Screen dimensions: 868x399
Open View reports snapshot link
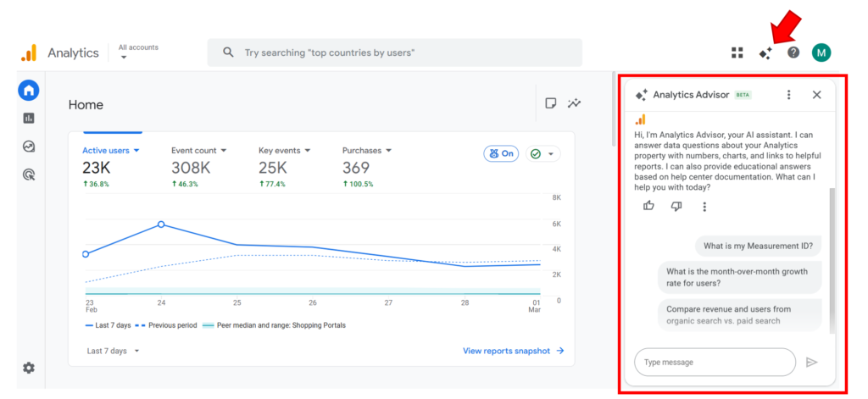(x=513, y=351)
